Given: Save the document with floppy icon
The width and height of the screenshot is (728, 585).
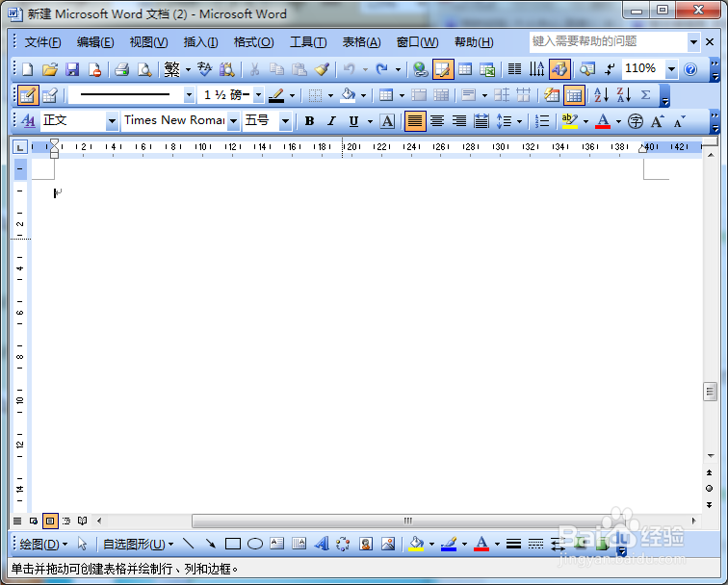Looking at the screenshot, I should point(72,69).
